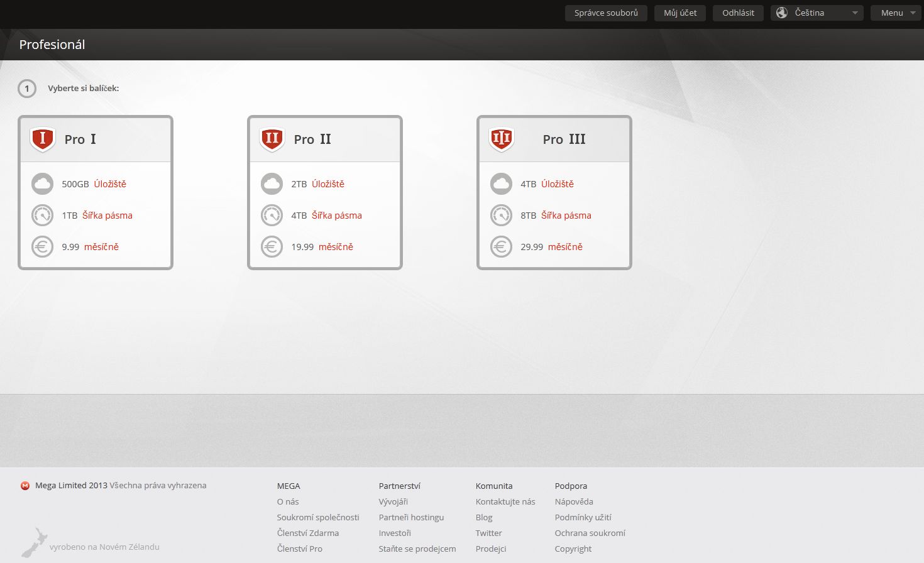Click the euro price icon in Pro III card
Screen dimensions: 924x563
point(501,247)
